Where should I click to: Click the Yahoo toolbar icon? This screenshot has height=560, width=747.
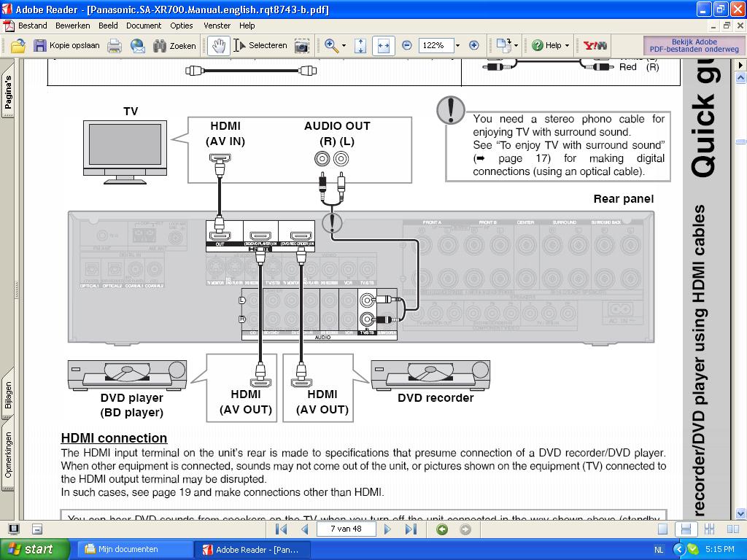coord(595,46)
